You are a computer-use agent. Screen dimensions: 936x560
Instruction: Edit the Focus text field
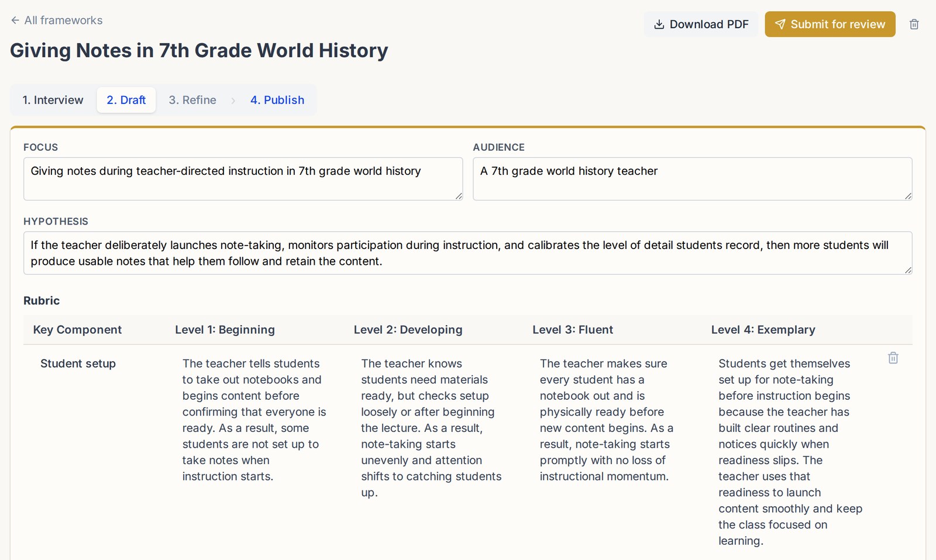coord(243,179)
